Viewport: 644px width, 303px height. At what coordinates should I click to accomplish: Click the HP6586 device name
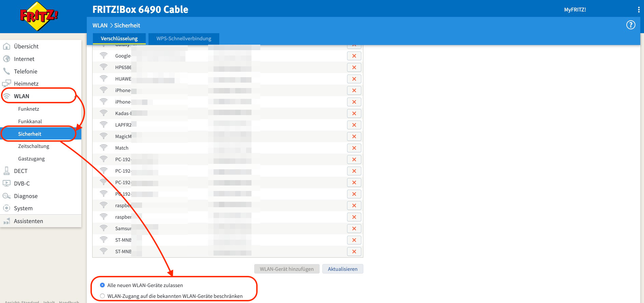(123, 67)
